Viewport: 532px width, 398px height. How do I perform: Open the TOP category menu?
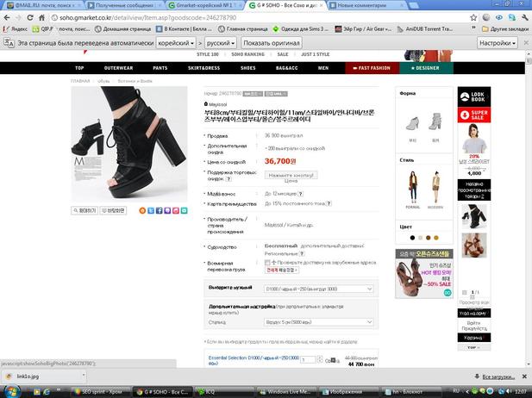click(x=79, y=68)
